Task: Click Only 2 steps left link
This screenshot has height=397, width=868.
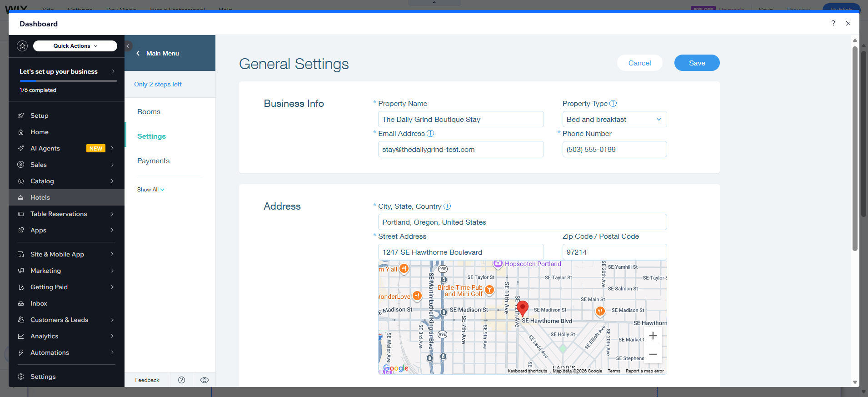Action: [158, 84]
